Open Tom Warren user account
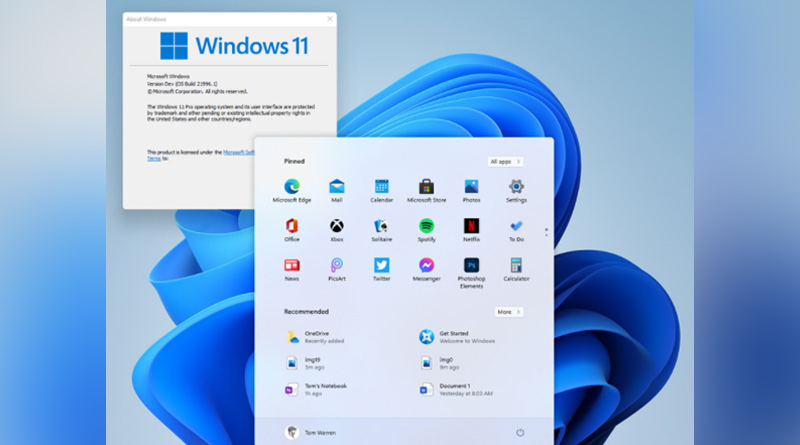The image size is (800, 445). click(x=310, y=432)
